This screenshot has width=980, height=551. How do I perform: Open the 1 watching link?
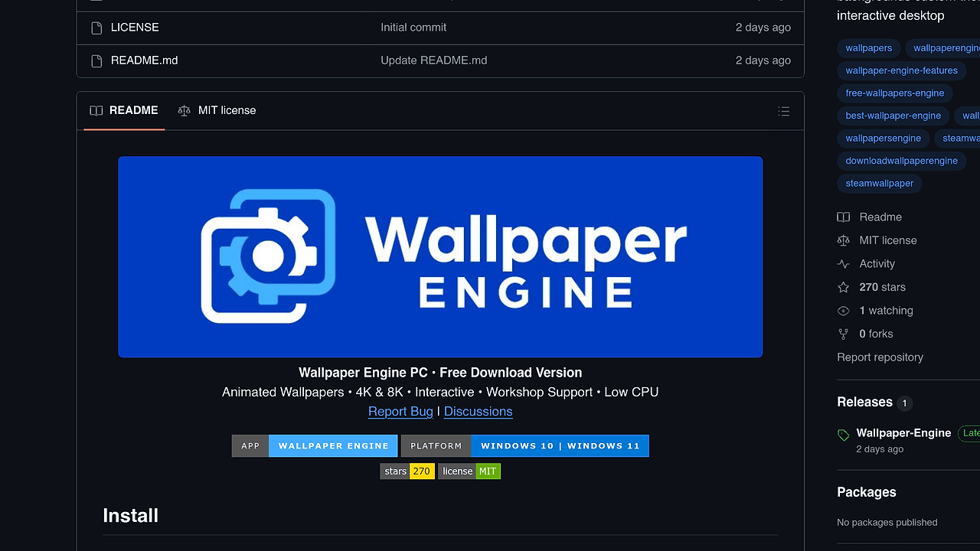(x=887, y=311)
